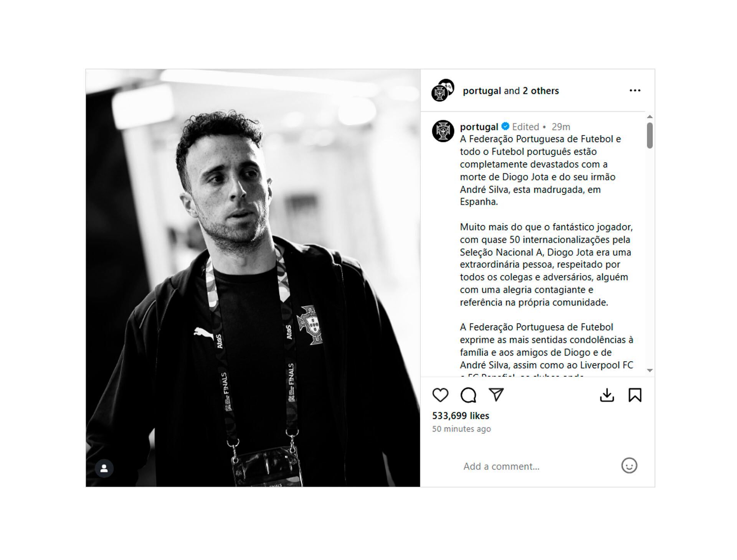This screenshot has width=737, height=560.
Task: Click the stacked collaborator avatars in header
Action: 443,91
